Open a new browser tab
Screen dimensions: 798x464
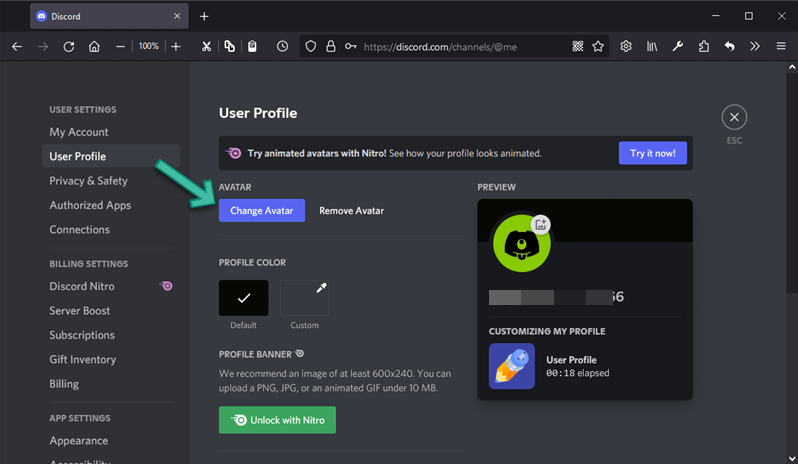(204, 16)
